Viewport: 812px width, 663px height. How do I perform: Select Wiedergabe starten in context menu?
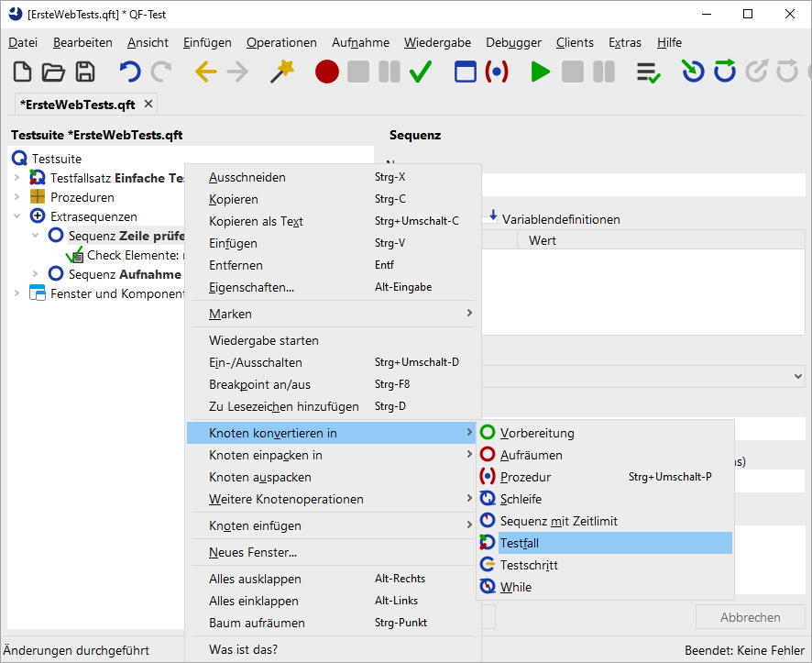333,340
